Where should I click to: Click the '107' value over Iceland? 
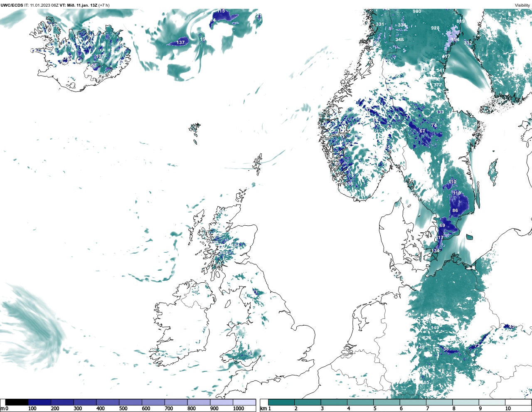[101, 56]
